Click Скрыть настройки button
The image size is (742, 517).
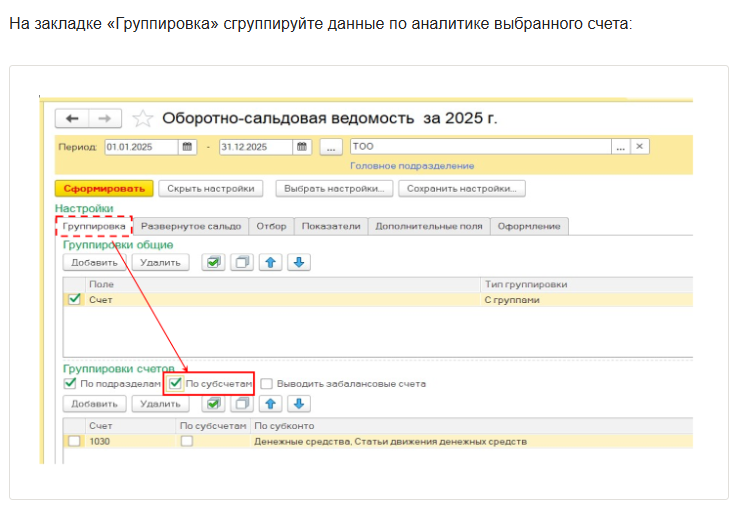click(x=211, y=188)
